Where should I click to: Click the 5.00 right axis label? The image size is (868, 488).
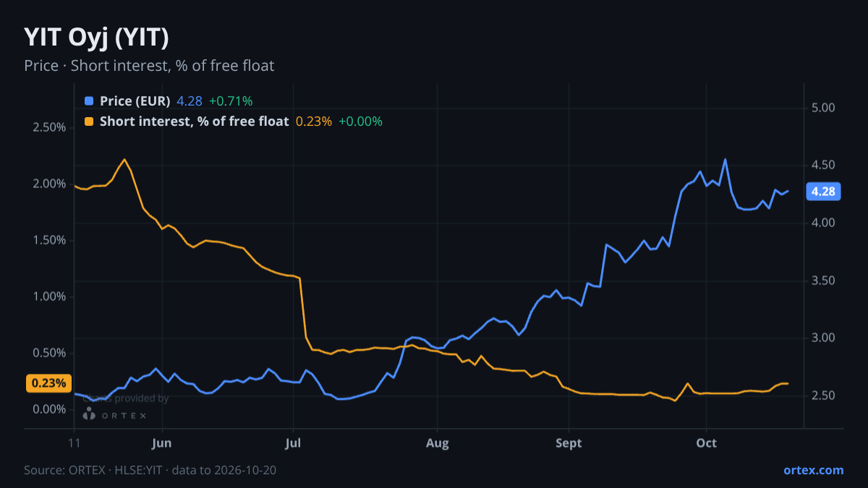(824, 108)
